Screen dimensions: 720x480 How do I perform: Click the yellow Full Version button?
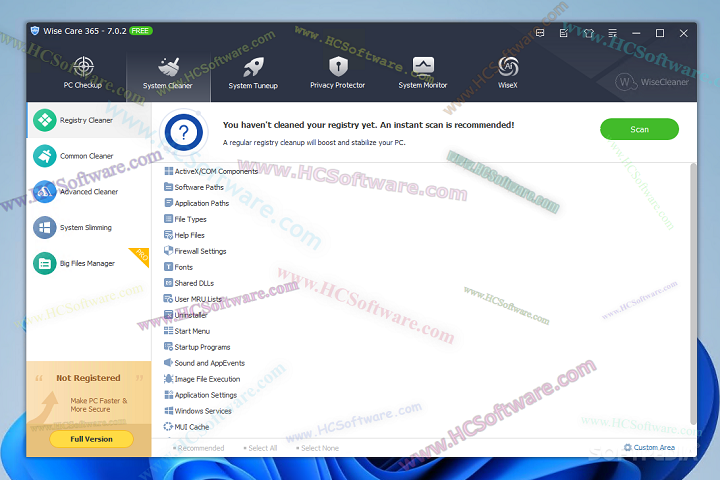[91, 439]
